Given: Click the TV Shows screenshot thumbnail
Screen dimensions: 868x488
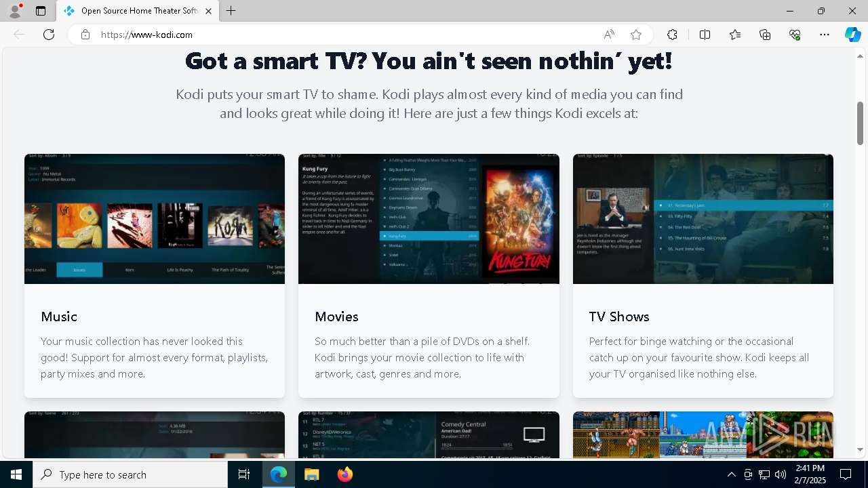Looking at the screenshot, I should tap(703, 219).
